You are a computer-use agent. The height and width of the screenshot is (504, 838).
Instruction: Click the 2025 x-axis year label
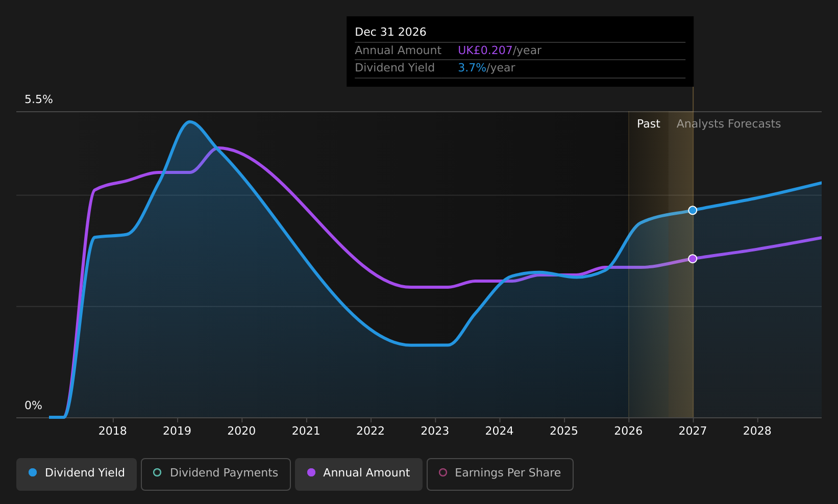click(x=564, y=431)
